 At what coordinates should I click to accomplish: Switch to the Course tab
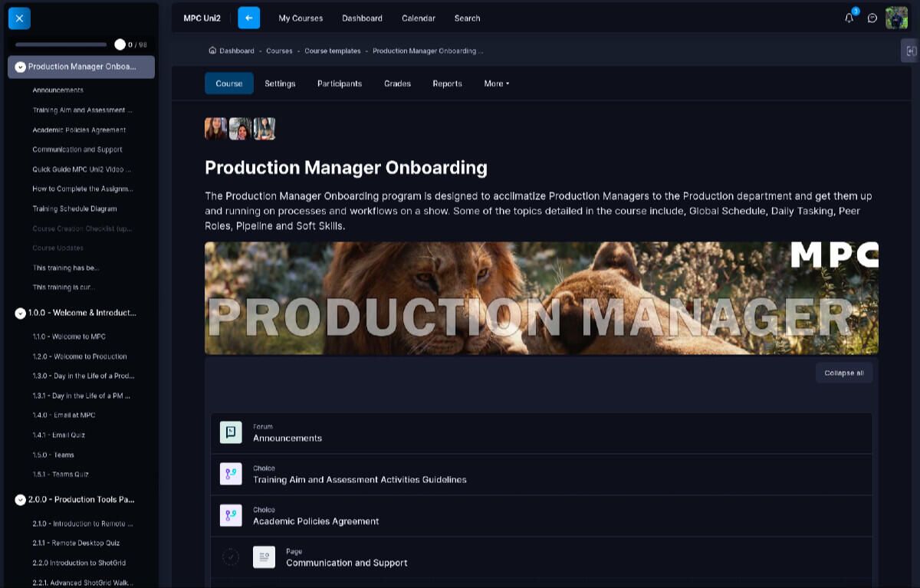coord(229,84)
